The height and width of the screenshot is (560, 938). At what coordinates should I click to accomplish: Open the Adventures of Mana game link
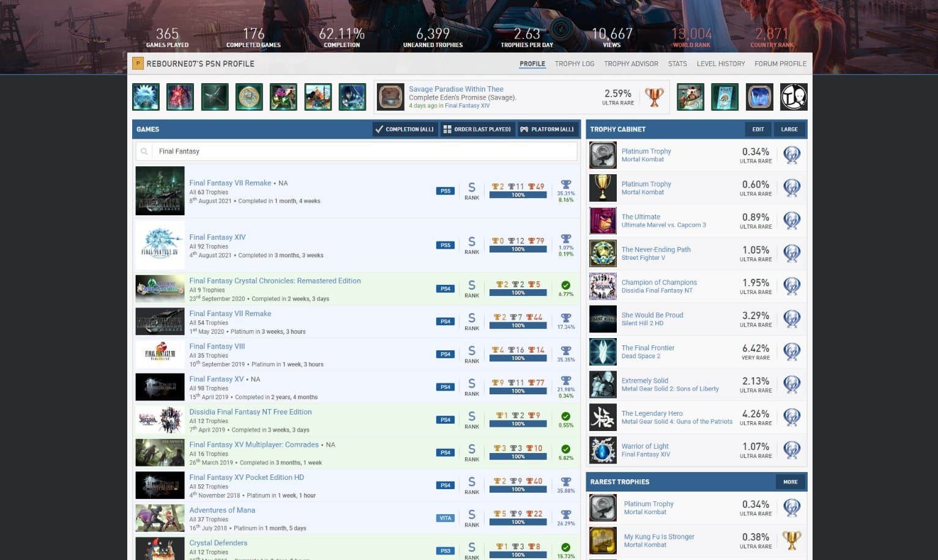pos(222,510)
